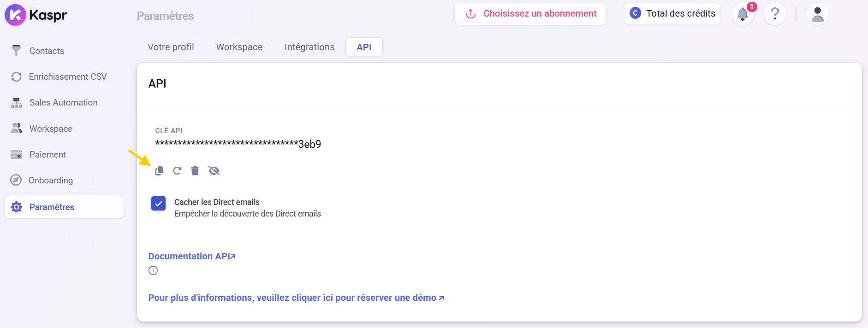Delete the API key with trash icon
This screenshot has width=868, height=328.
[195, 171]
